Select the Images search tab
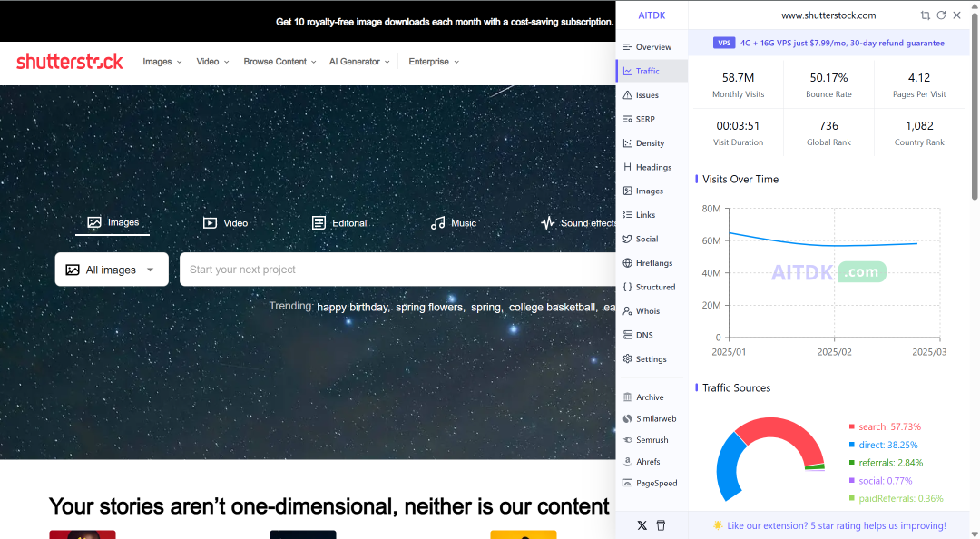 point(113,222)
